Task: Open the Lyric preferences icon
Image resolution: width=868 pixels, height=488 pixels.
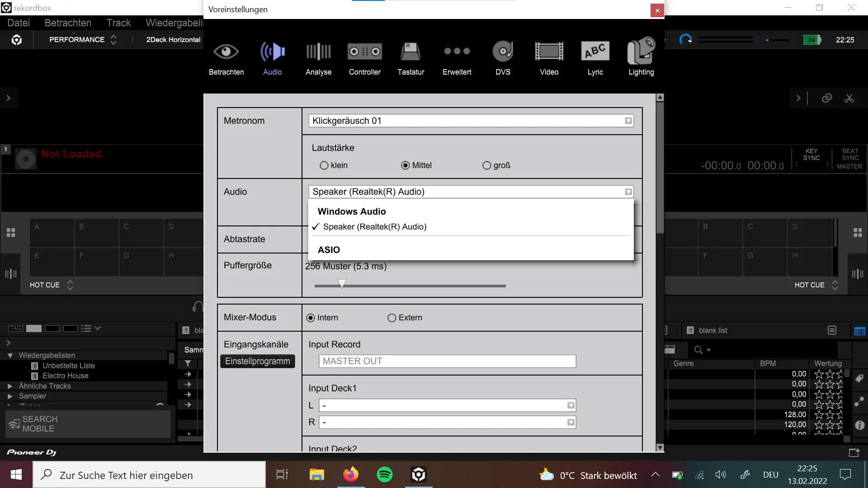Action: tap(595, 57)
